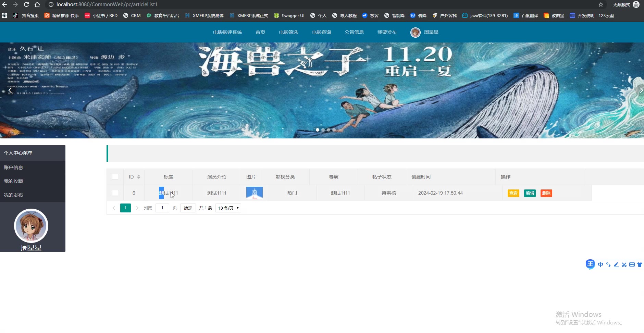This screenshot has height=333, width=644.
Task: Open XMERP系统测试 bookmark
Action: 204,15
